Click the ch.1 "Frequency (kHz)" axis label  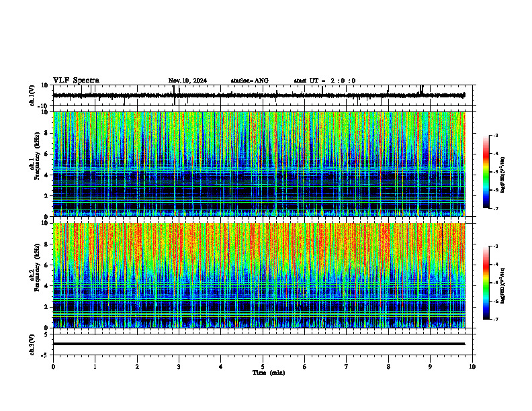tap(38, 156)
